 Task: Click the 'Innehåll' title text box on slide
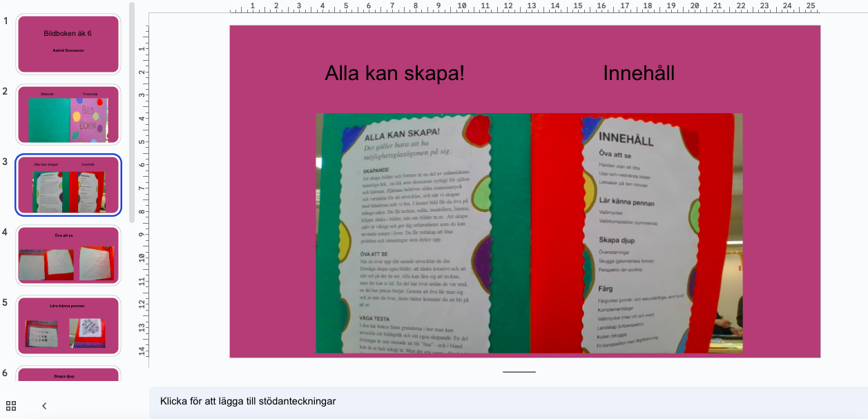pos(639,73)
